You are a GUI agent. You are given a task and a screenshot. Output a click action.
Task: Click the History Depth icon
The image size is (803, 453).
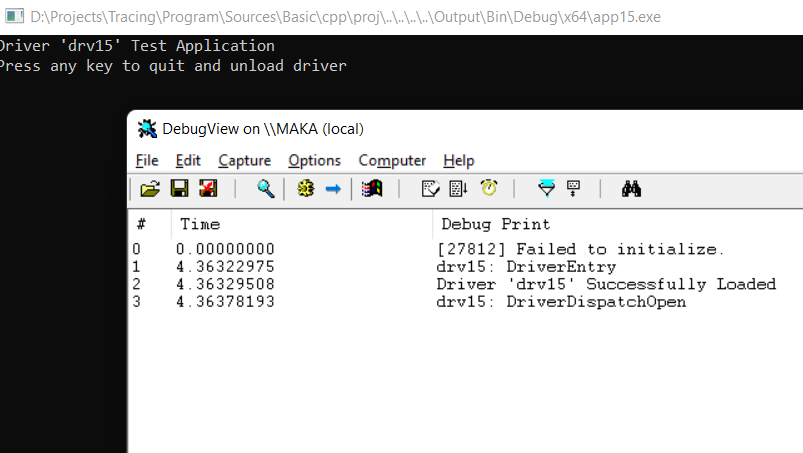(x=430, y=189)
